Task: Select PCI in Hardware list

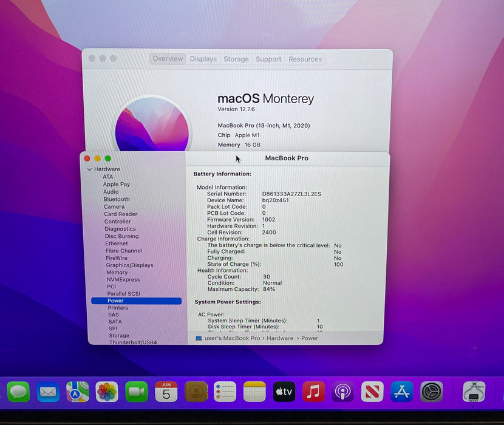Action: (111, 287)
